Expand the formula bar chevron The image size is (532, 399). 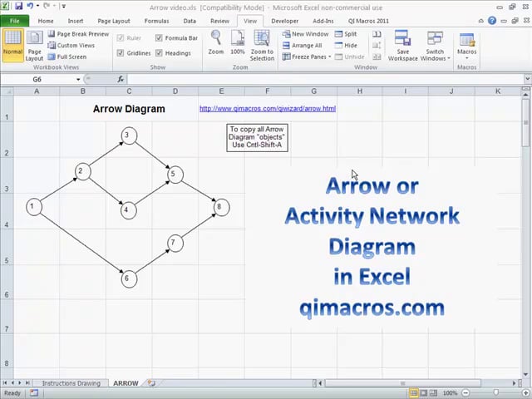click(527, 79)
